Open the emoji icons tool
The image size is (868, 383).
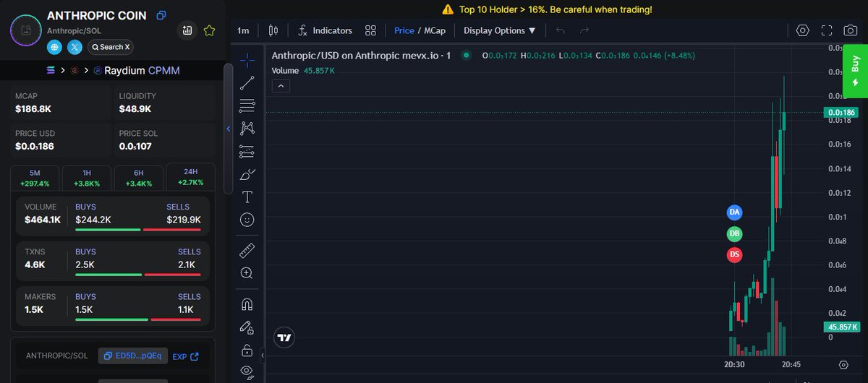247,220
